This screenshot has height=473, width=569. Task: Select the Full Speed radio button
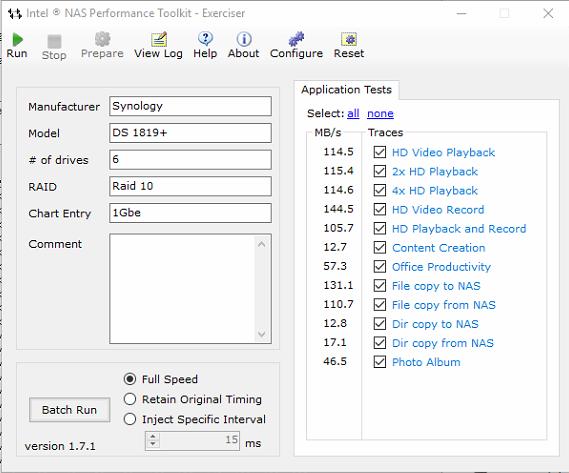point(130,379)
